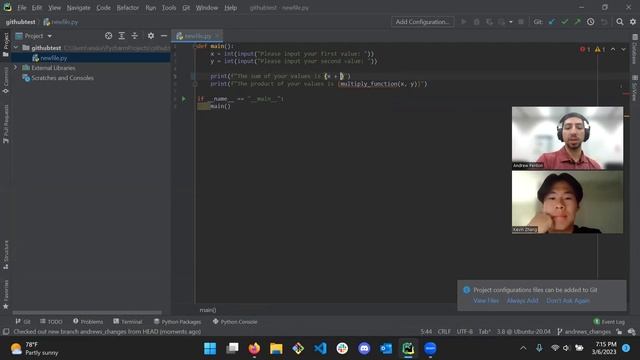Open the Favorites side tab
640x360 pixels.
(x=6, y=294)
